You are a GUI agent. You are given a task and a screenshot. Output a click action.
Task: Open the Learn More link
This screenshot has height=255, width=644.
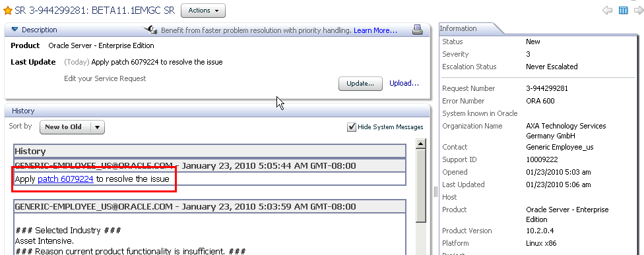(x=375, y=30)
